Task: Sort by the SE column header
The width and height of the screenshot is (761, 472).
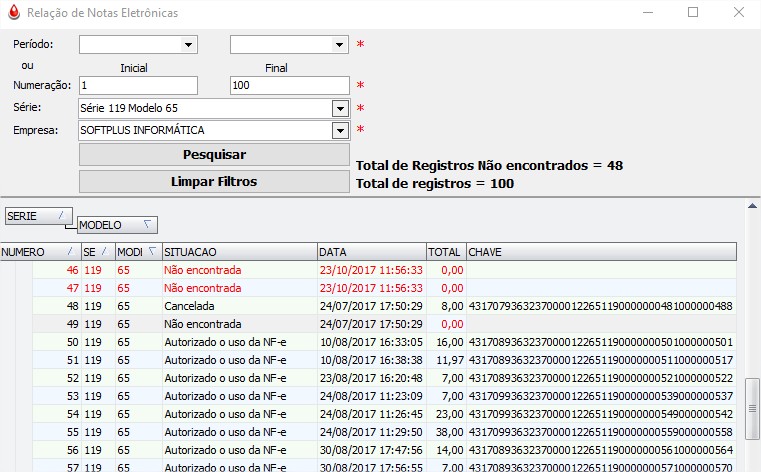Action: (x=98, y=252)
